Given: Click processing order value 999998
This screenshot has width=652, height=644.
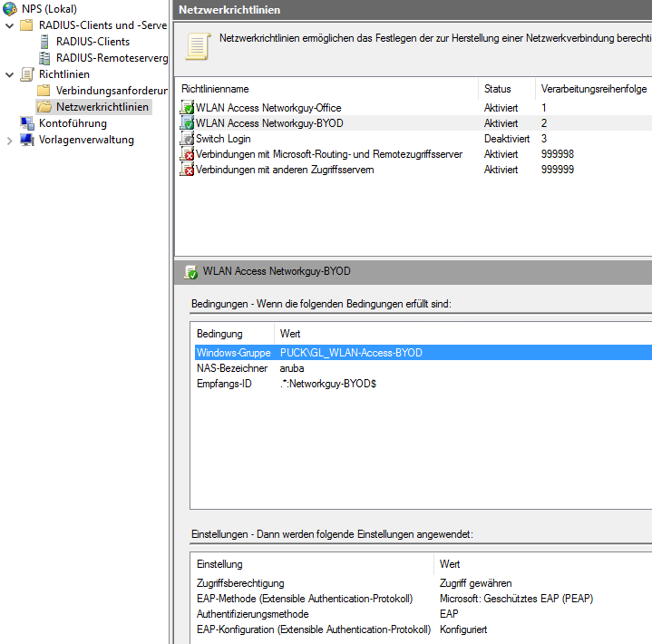Looking at the screenshot, I should [557, 154].
